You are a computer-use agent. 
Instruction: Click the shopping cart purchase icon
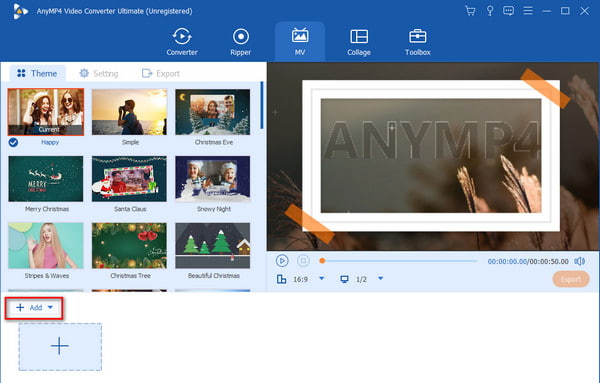(x=470, y=11)
